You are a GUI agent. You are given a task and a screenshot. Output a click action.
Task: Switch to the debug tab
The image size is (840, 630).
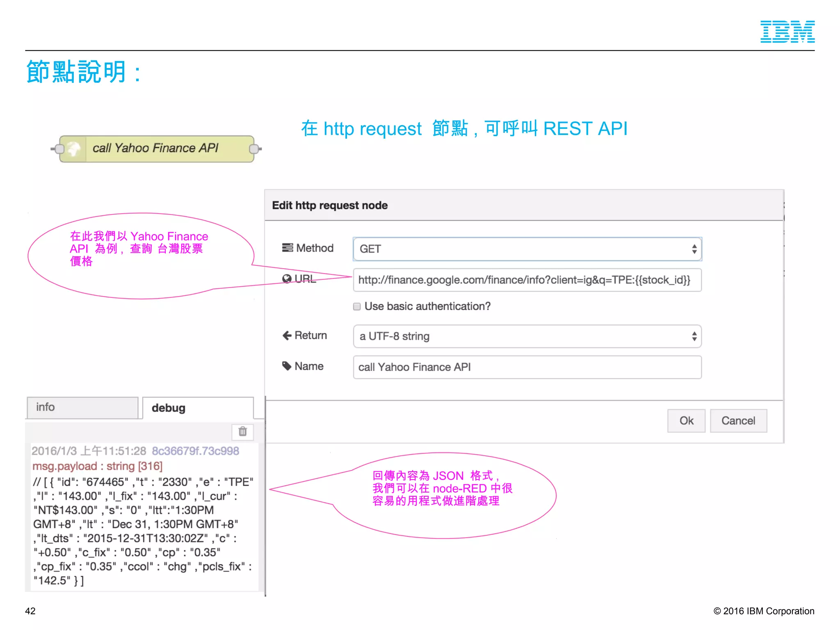coord(198,408)
